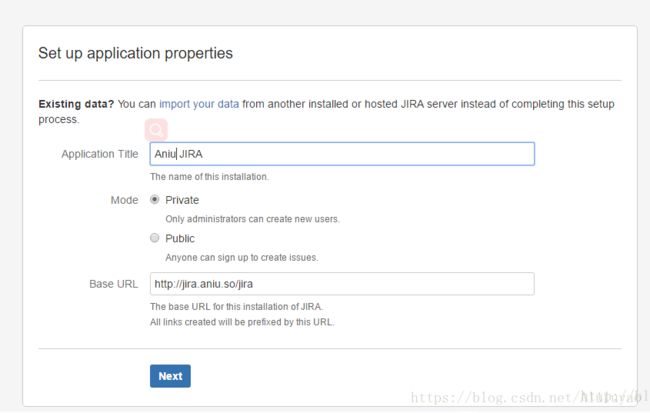650x413 pixels.
Task: Click 'The name of this installation.' hint
Action: tap(209, 177)
